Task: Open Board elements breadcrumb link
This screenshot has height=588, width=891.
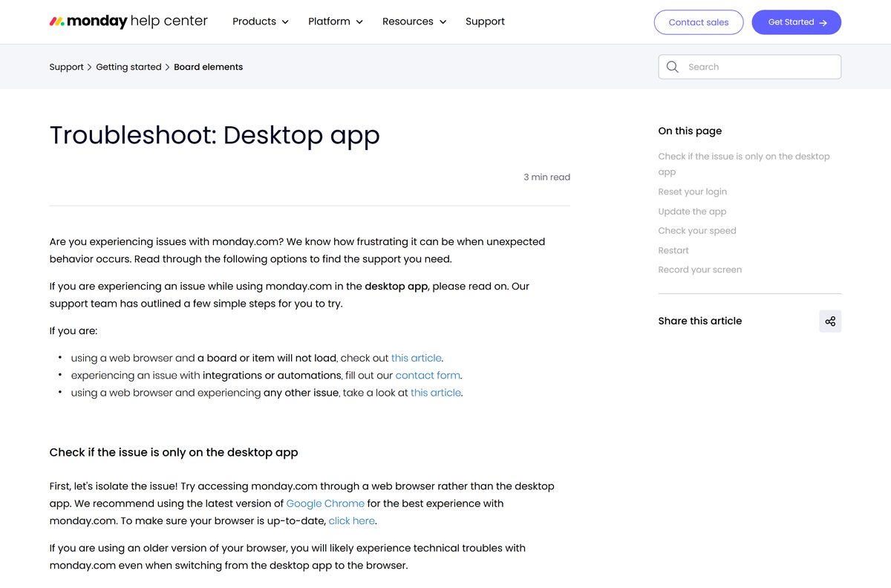Action: click(209, 67)
